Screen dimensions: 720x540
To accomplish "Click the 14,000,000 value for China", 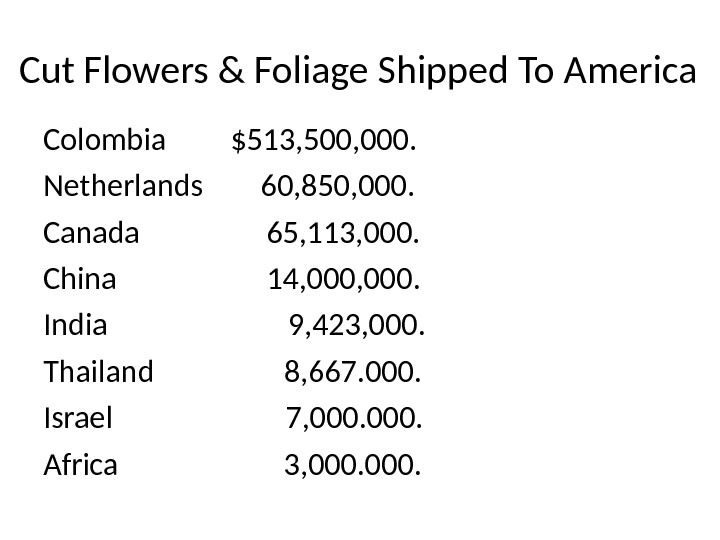I will click(343, 279).
